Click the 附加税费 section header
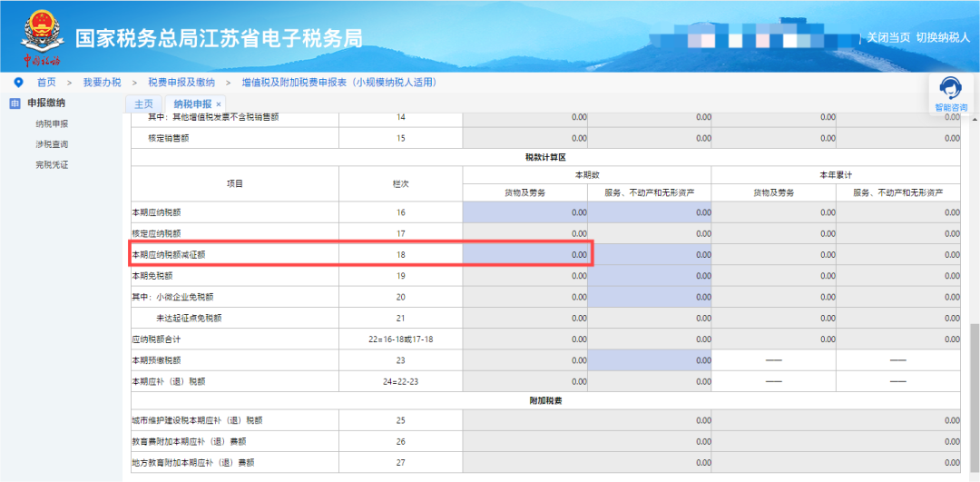Viewport: 980px width, 482px height. coord(545,400)
